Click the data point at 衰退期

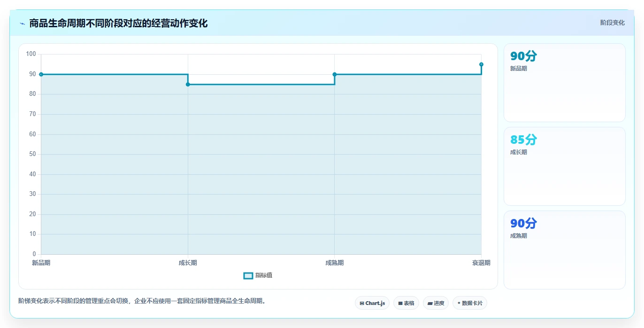click(x=481, y=64)
